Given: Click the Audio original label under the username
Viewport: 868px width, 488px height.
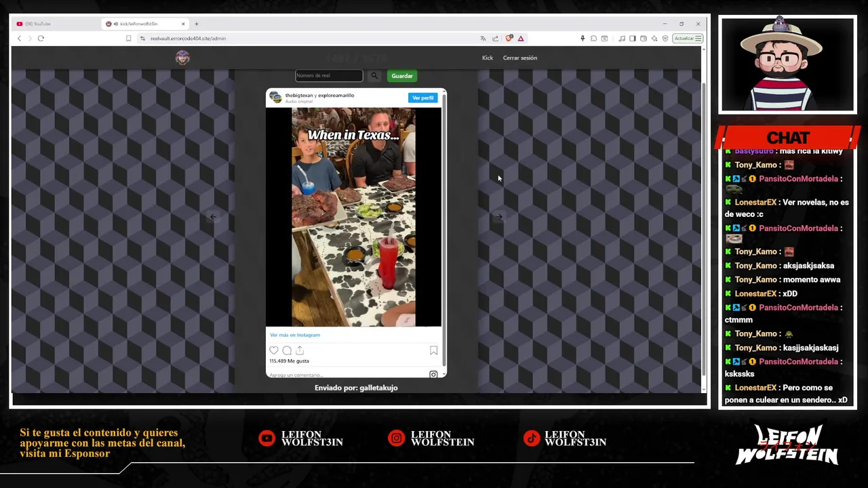Looking at the screenshot, I should point(299,102).
